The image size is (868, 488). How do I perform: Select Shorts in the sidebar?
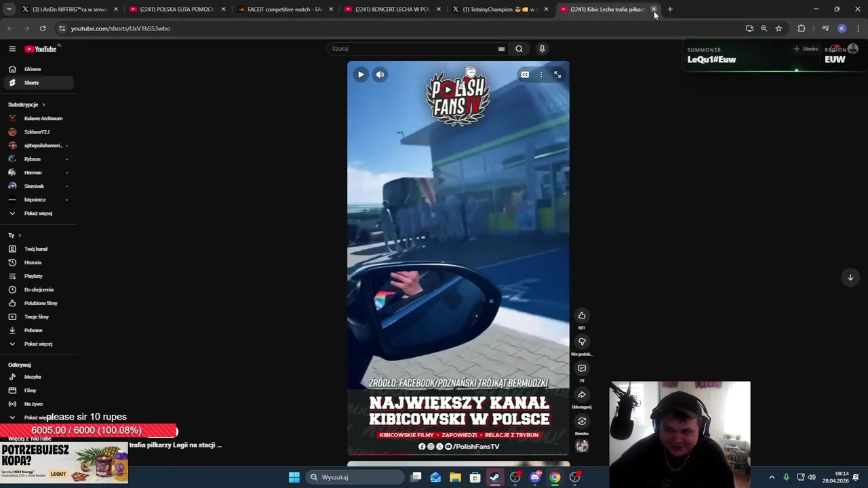[x=37, y=83]
